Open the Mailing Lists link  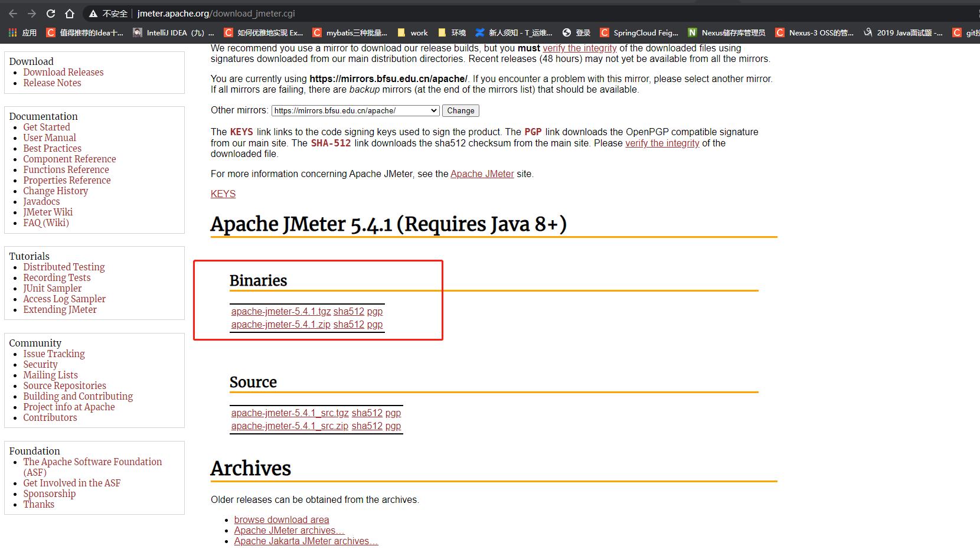click(x=50, y=375)
